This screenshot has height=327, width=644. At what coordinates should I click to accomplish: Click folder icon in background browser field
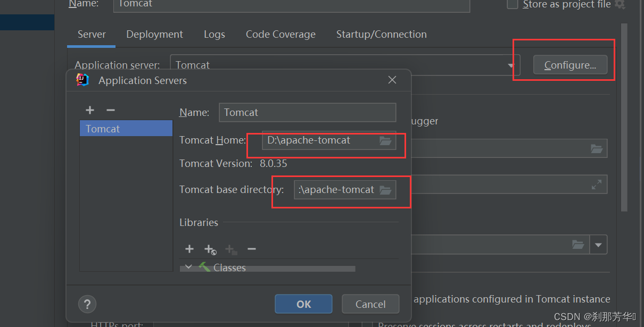[597, 149]
